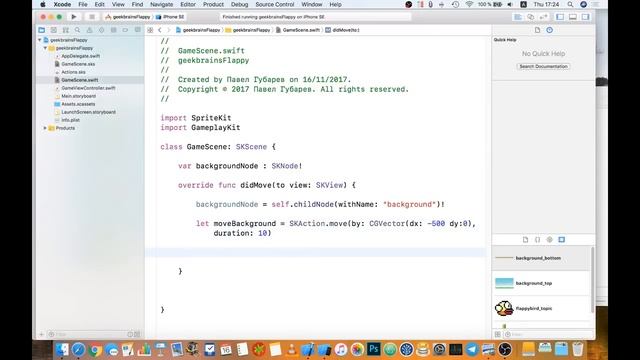The image size is (640, 360).
Task: Click the Search Documentation button
Action: (543, 66)
